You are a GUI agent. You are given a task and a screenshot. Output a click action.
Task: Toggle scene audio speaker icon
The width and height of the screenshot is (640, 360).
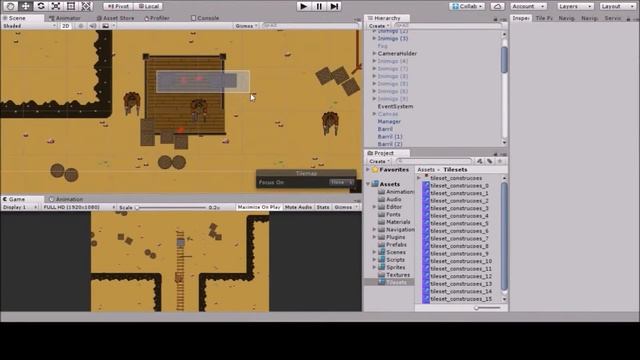(93, 26)
